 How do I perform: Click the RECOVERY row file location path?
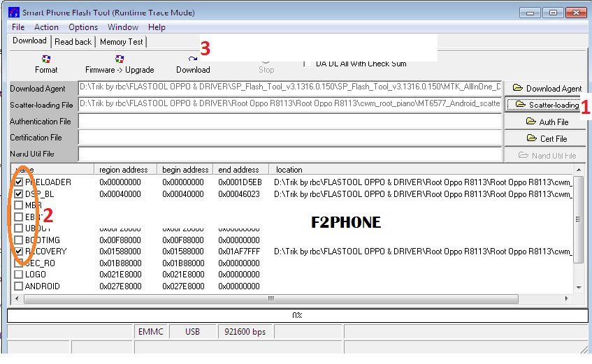[x=424, y=252]
